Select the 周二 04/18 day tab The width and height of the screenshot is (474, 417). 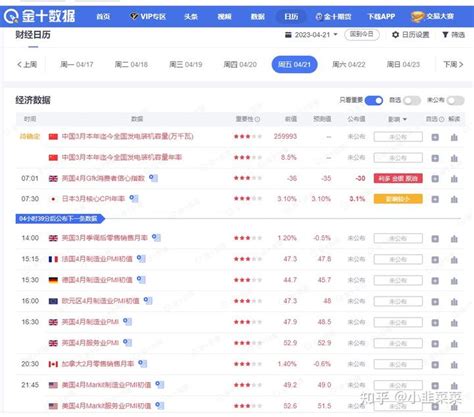(x=131, y=64)
